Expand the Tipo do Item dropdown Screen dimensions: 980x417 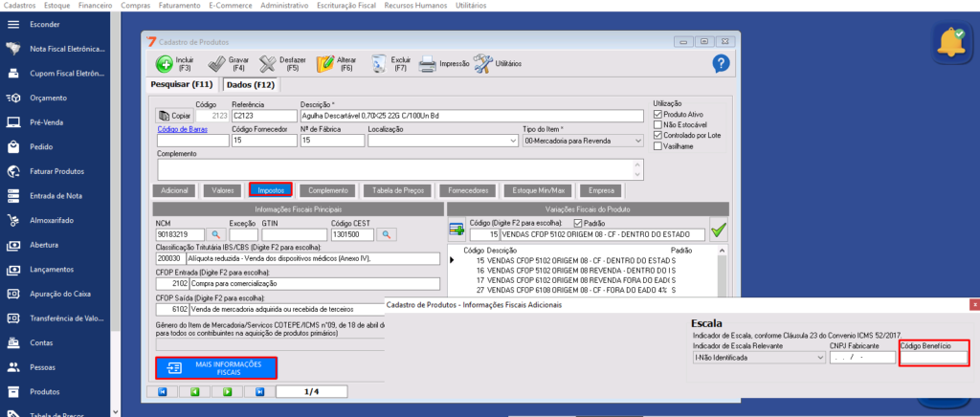[640, 141]
